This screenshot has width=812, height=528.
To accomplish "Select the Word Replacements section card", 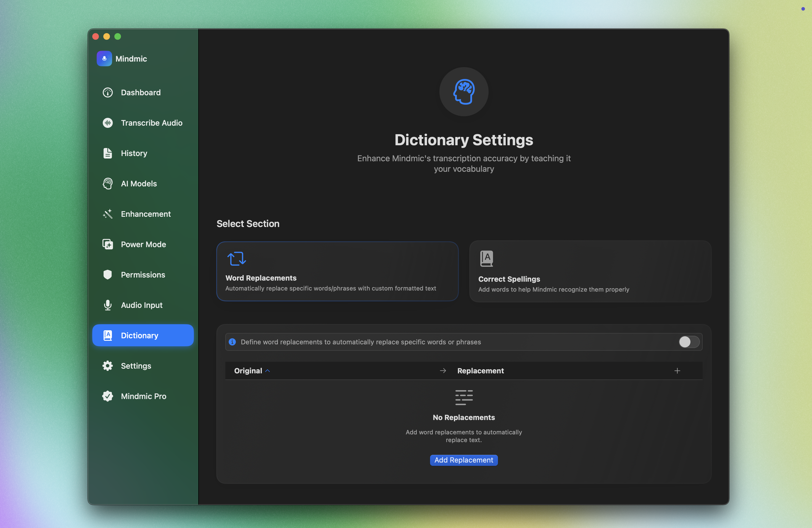I will pos(337,271).
